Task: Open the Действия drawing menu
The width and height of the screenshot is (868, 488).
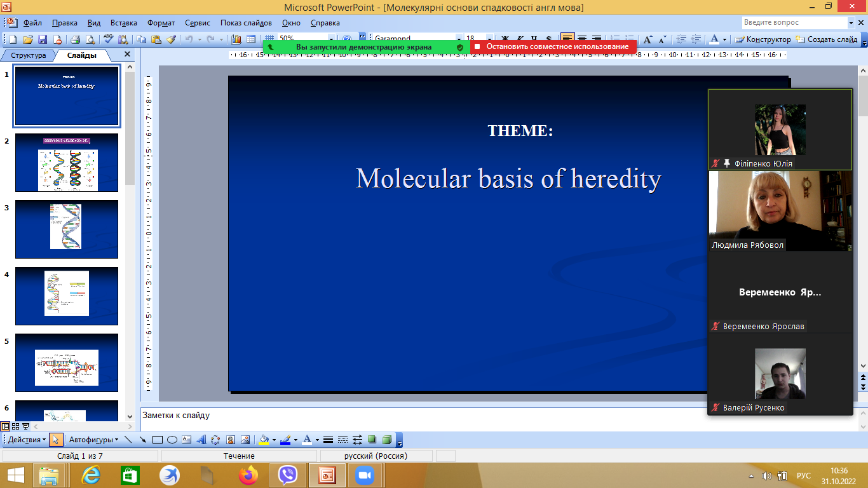Action: (27, 440)
